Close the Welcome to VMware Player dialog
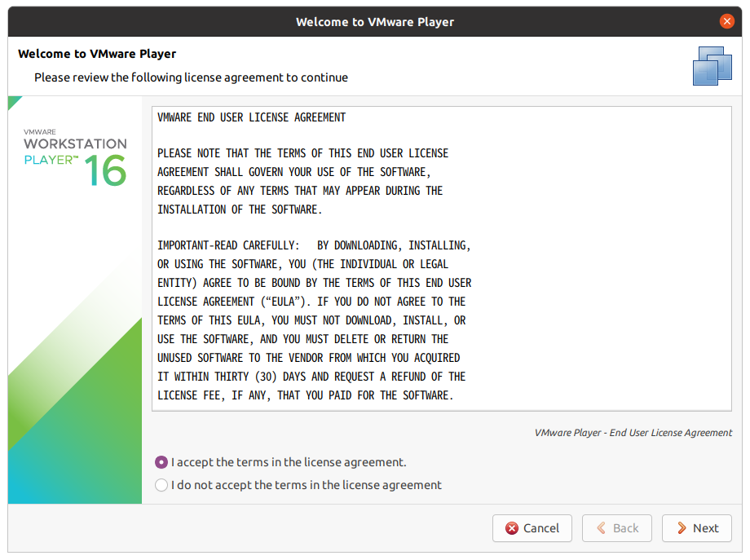Screen dimensions: 750x560 point(726,21)
